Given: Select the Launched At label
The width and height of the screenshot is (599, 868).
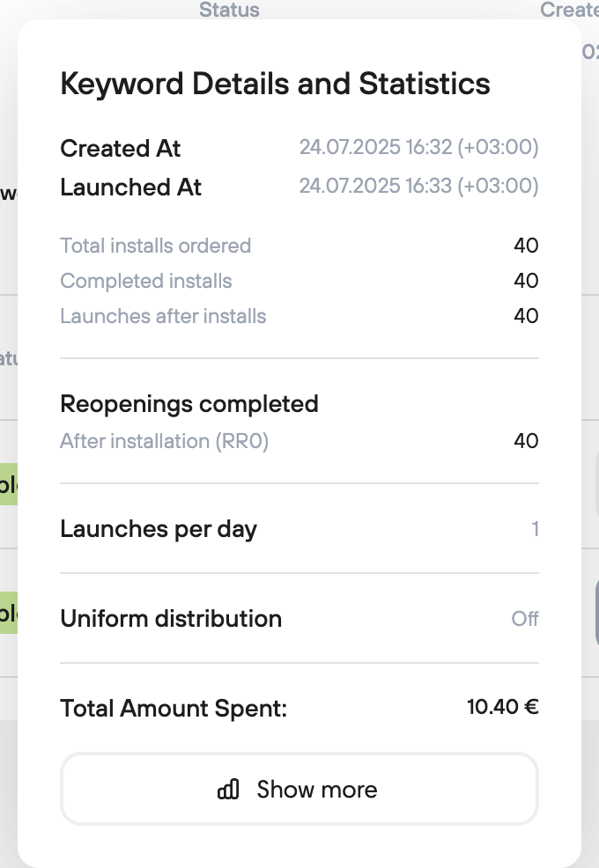Looking at the screenshot, I should pos(130,188).
